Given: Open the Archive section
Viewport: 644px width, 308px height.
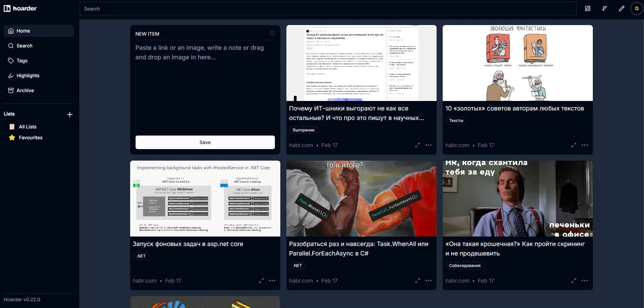Looking at the screenshot, I should [25, 90].
